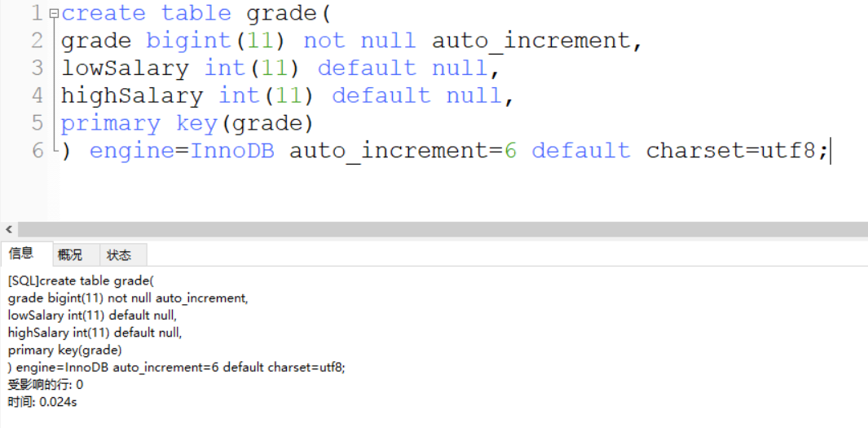Open the 信息 tab
This screenshot has width=868, height=428.
tap(21, 254)
